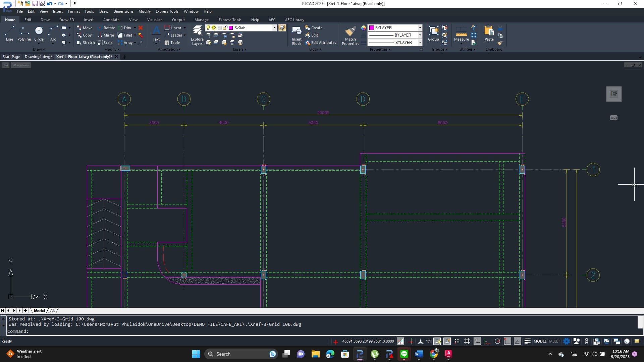Screen dimensions: 644x362
Task: Expand the Modify panel
Action: [112, 49]
